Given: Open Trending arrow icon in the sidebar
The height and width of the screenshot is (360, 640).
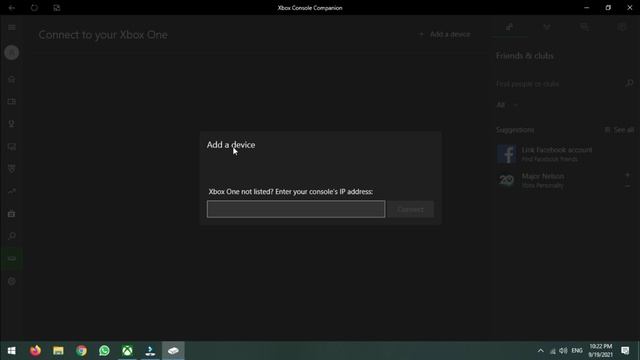Looking at the screenshot, I should pos(11,191).
